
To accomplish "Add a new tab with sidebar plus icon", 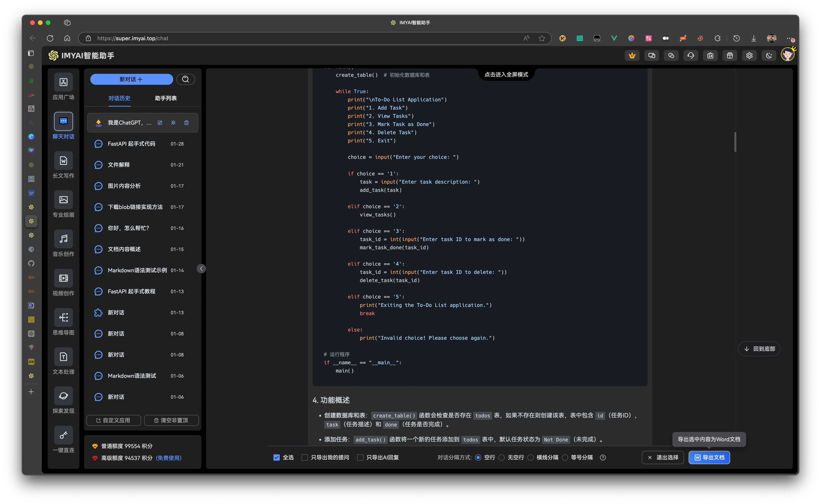I will (x=31, y=392).
